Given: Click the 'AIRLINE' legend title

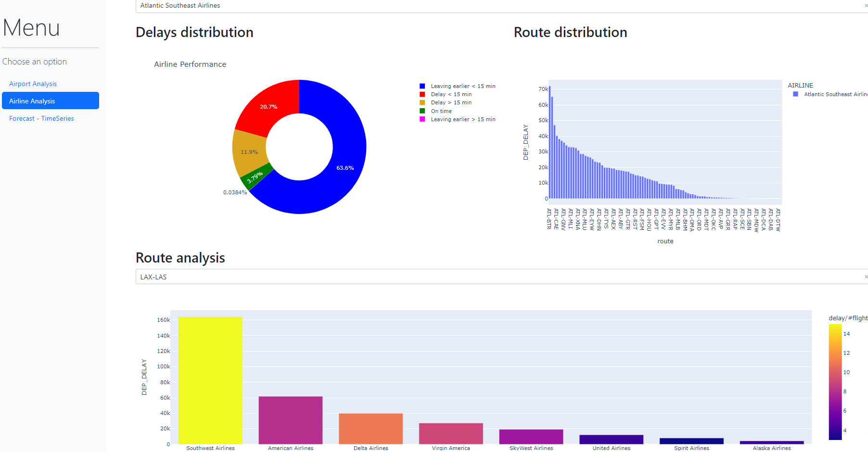Looking at the screenshot, I should pyautogui.click(x=800, y=85).
